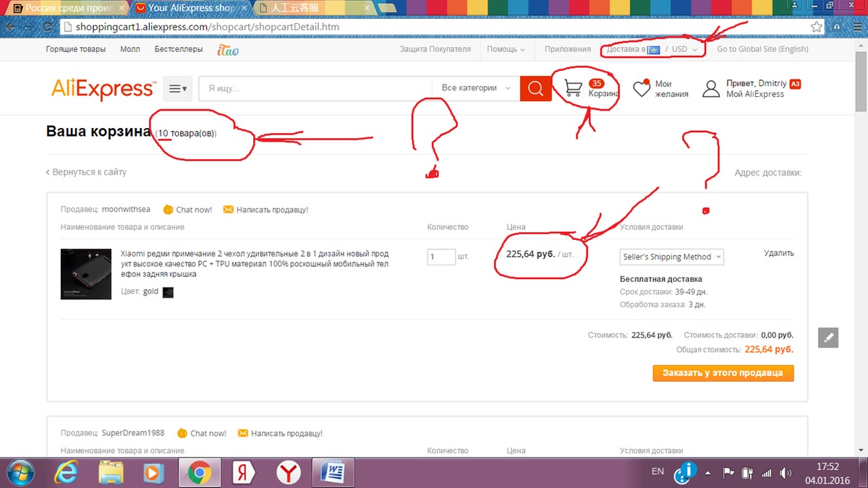
Task: Switch to Google Chrome in the taskbar
Action: pyautogui.click(x=199, y=473)
